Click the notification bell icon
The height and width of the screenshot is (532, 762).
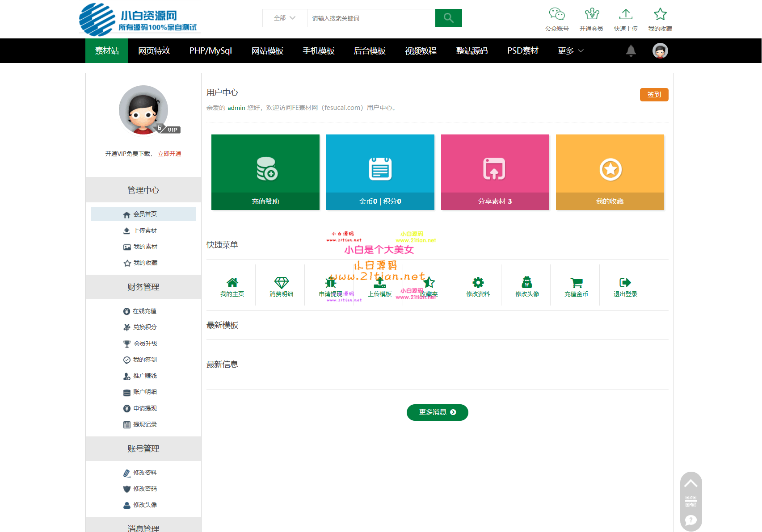tap(631, 50)
